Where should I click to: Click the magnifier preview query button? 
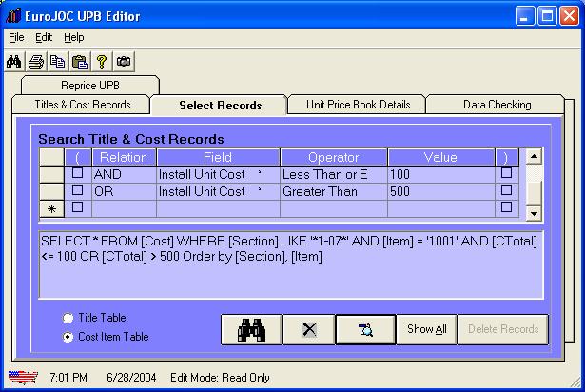pos(364,329)
